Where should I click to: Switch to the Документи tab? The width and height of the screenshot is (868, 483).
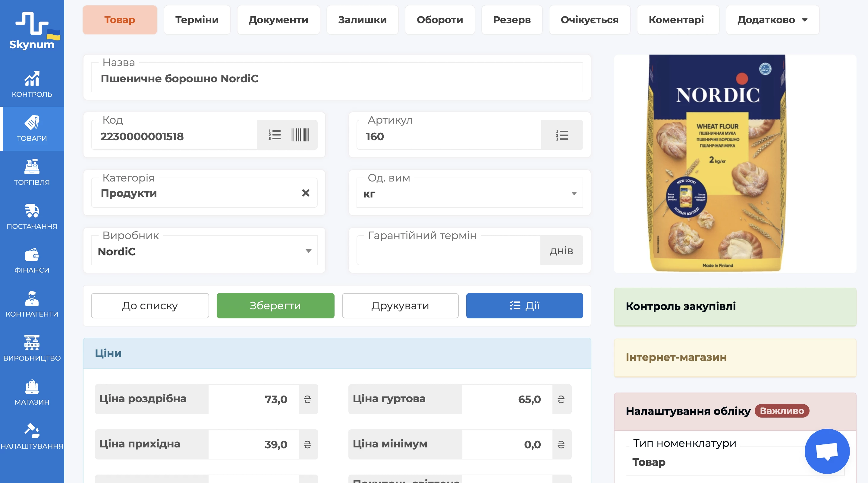click(x=278, y=20)
